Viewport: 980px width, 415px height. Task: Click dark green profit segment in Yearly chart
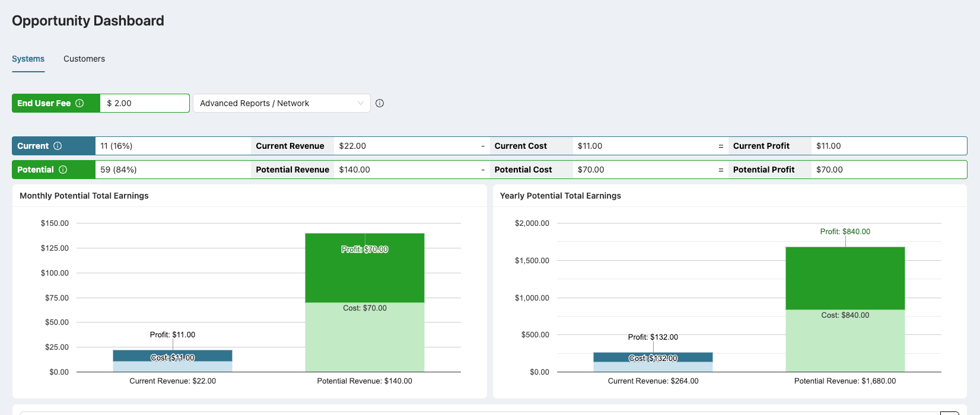coord(845,277)
